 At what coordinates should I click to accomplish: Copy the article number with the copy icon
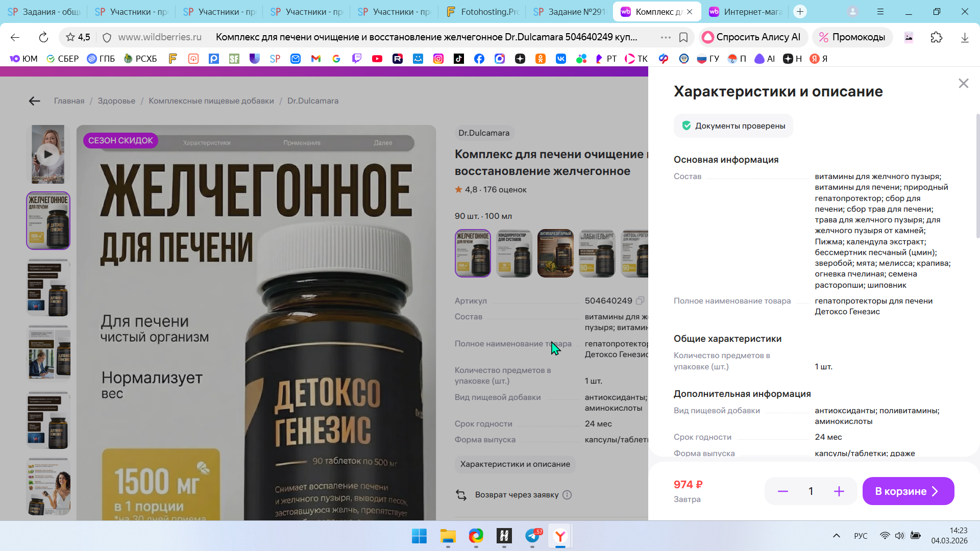(x=640, y=301)
